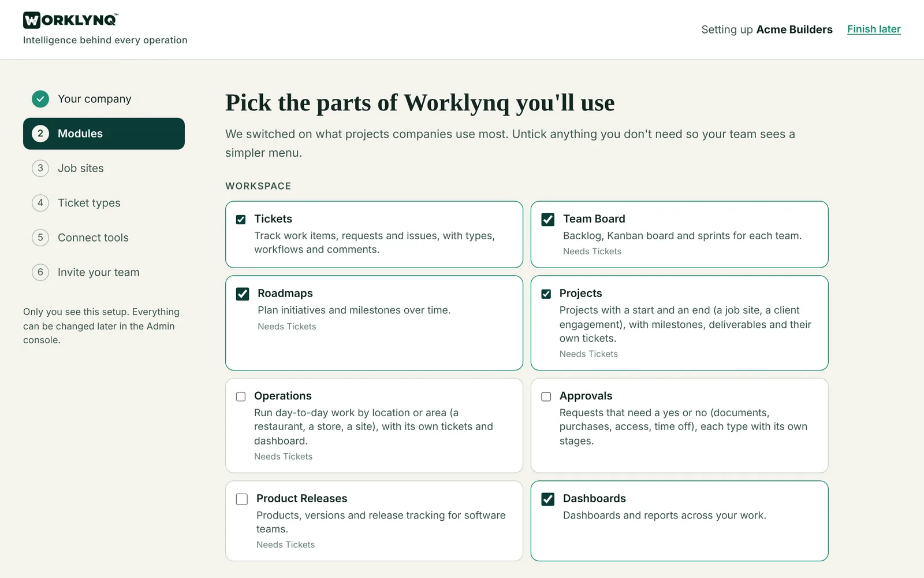Click the Operations card title

(283, 396)
